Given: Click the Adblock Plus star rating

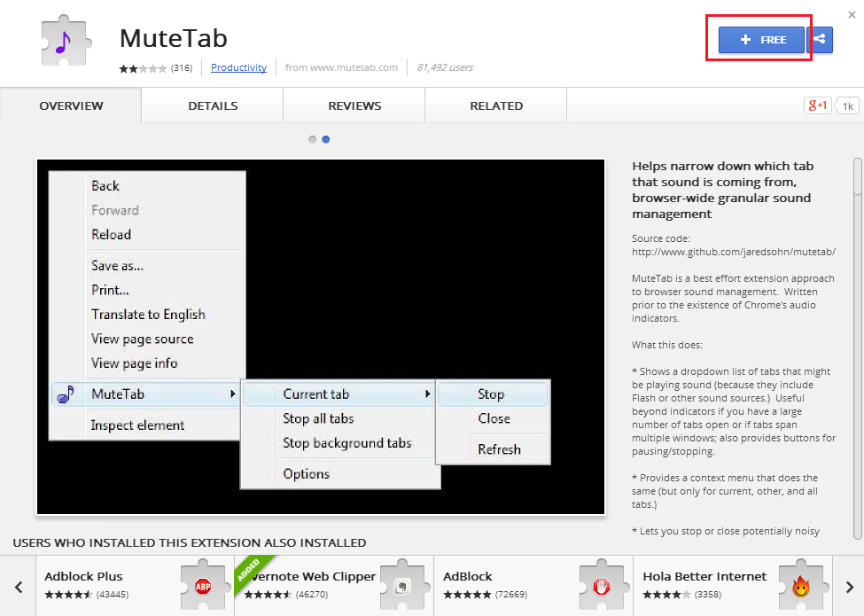Looking at the screenshot, I should point(68,595).
